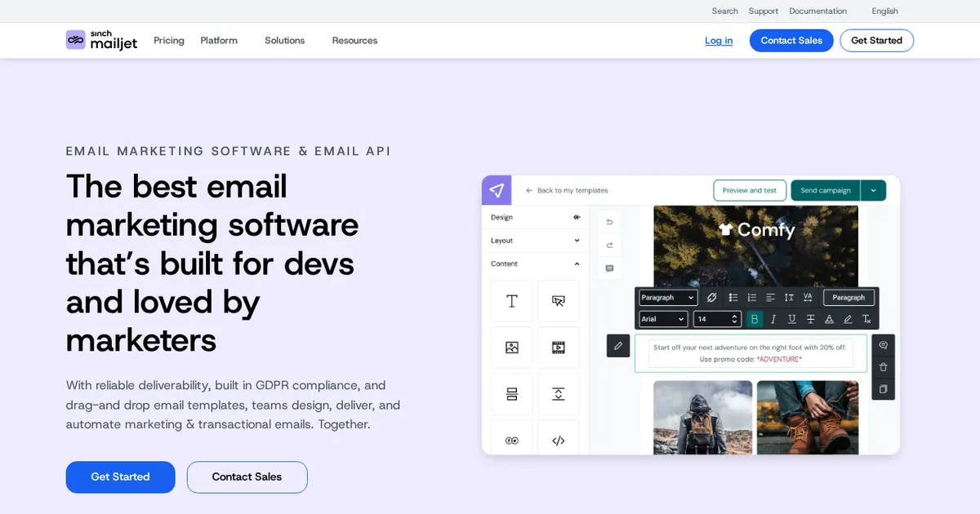Click the Send campaign button

pyautogui.click(x=826, y=190)
